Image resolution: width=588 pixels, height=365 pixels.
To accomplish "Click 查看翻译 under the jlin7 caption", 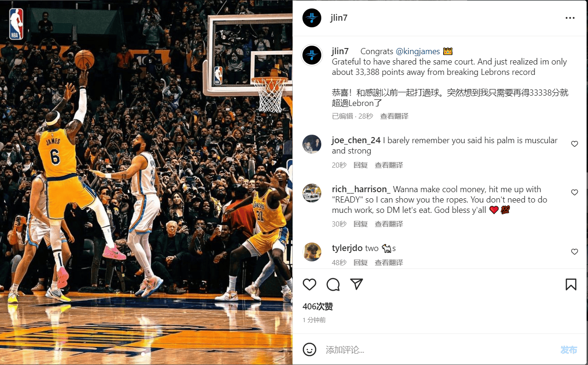I will (394, 116).
